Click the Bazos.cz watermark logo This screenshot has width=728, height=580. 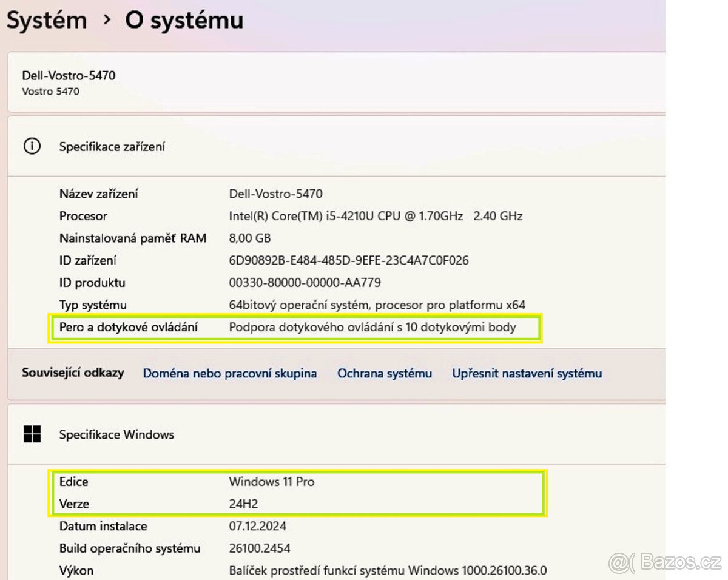665,562
